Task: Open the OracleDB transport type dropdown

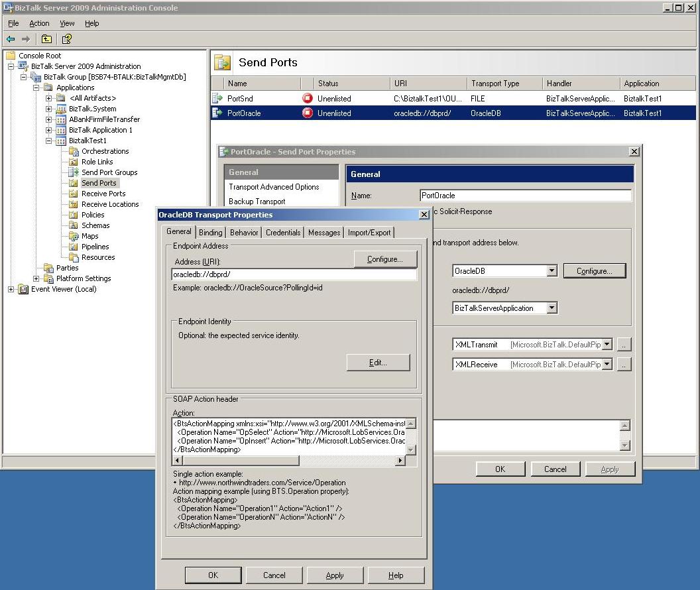Action: click(552, 271)
